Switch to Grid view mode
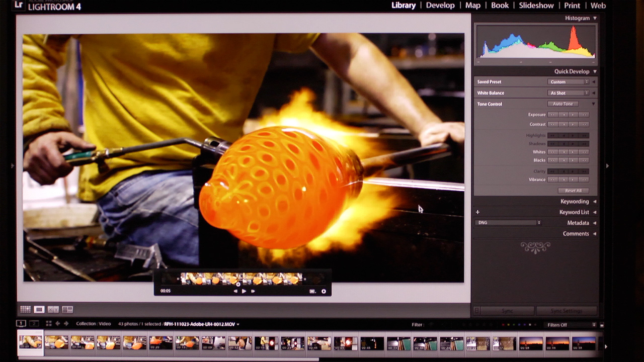This screenshot has height=362, width=644. click(25, 309)
